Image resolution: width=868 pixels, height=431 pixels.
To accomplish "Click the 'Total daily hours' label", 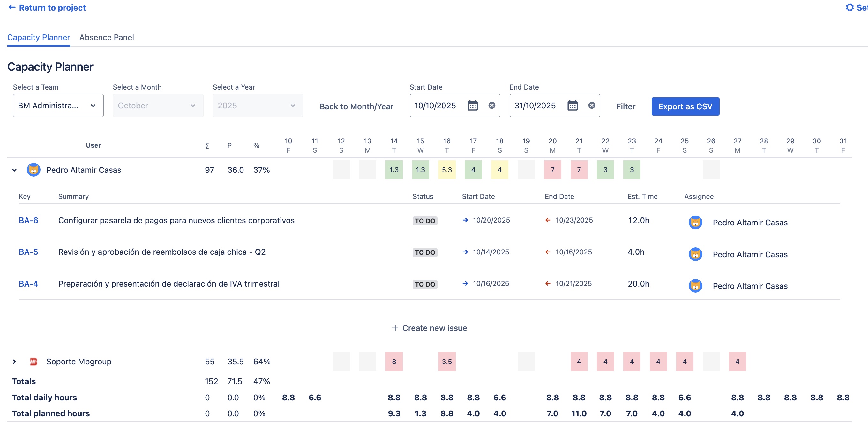I will pyautogui.click(x=44, y=398).
